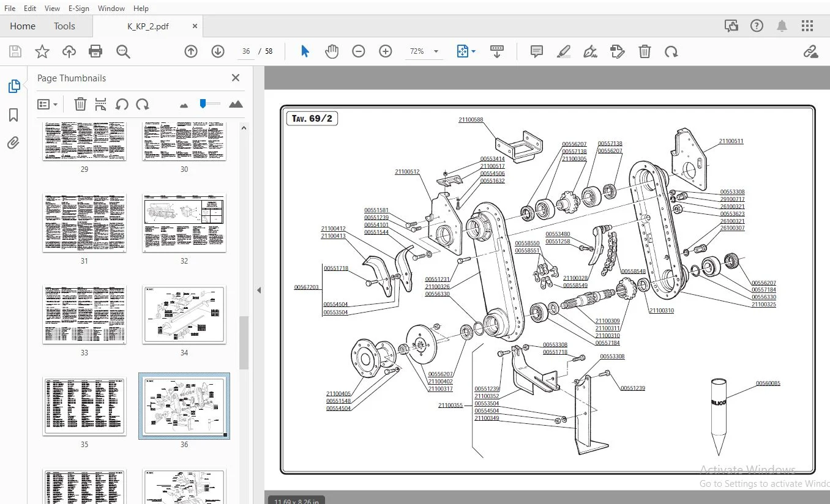Enlarge thumbnails with large mountain icon
The width and height of the screenshot is (830, 504).
point(236,104)
